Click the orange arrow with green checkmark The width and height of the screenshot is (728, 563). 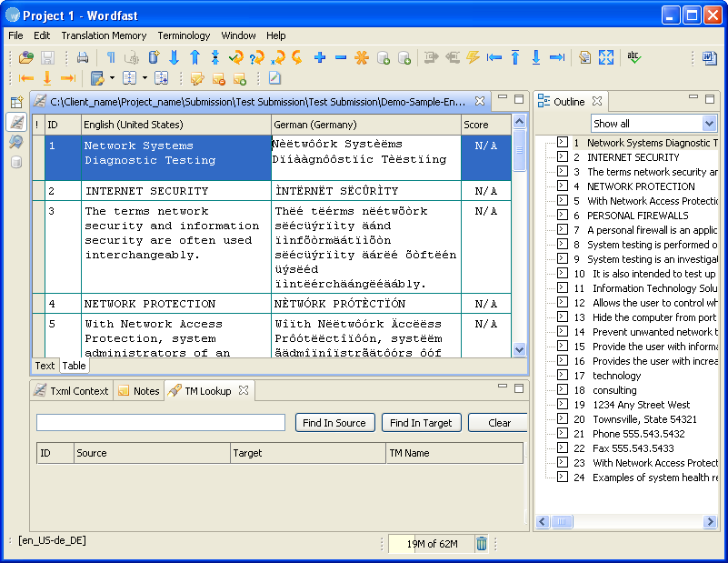click(236, 57)
